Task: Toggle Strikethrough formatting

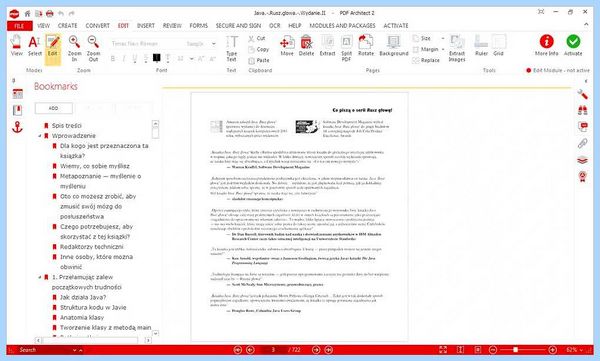Action: tap(146, 59)
